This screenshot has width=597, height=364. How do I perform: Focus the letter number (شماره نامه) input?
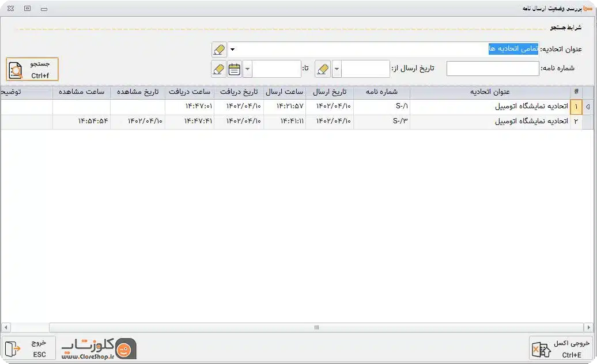[493, 69]
